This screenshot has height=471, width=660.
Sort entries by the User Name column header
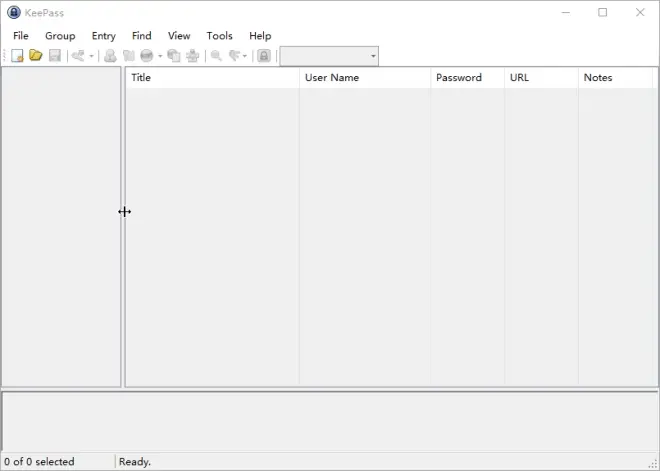click(x=365, y=77)
